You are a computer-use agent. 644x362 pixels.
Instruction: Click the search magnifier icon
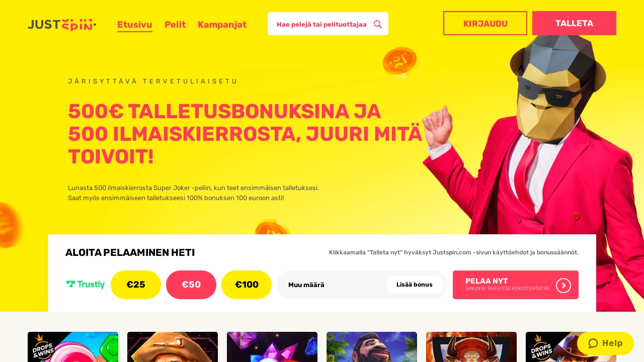coord(378,24)
